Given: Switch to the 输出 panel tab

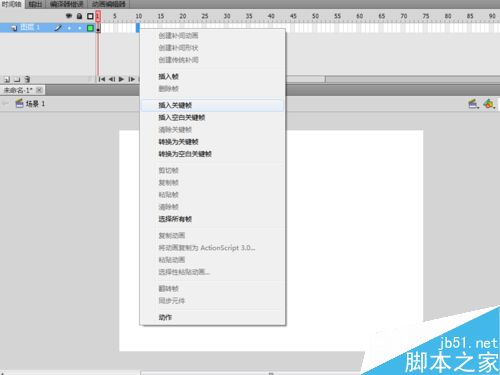Looking at the screenshot, I should coord(35,4).
